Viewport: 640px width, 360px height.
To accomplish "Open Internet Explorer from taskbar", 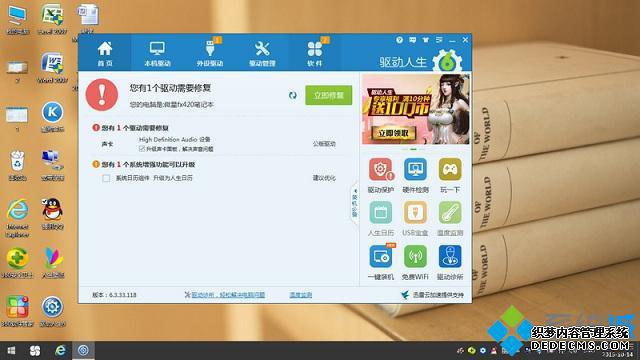I will tap(60, 351).
